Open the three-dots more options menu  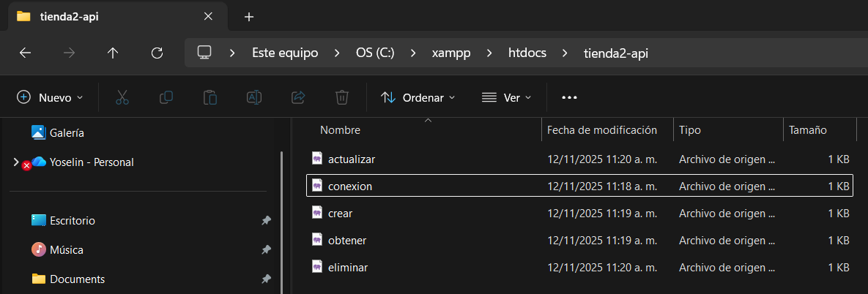click(569, 98)
